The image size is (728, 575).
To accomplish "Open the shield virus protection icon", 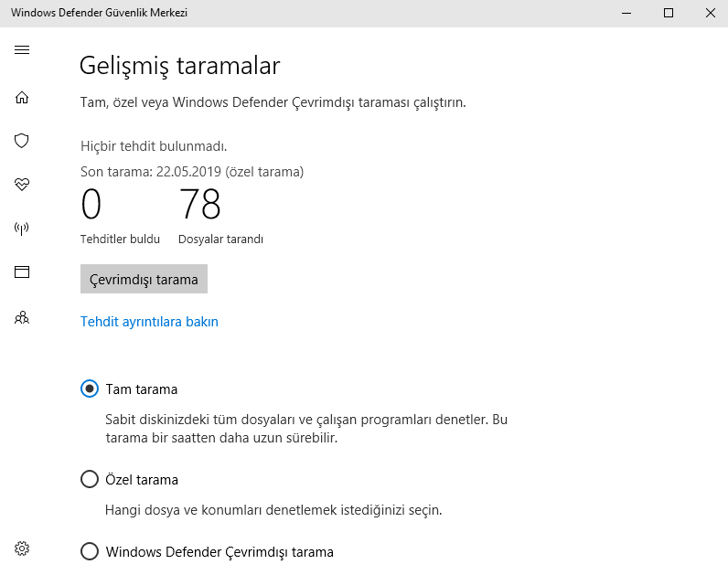I will (22, 141).
